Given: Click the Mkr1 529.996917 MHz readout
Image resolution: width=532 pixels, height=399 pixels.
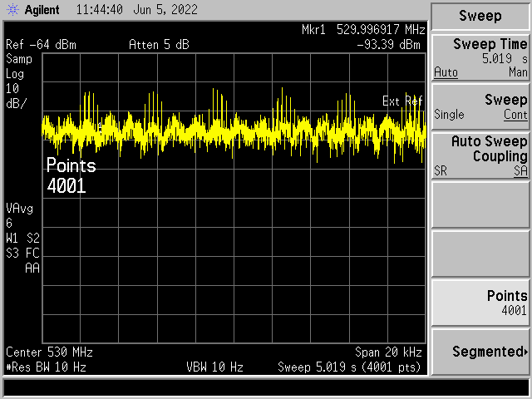Looking at the screenshot, I should 363,30.
